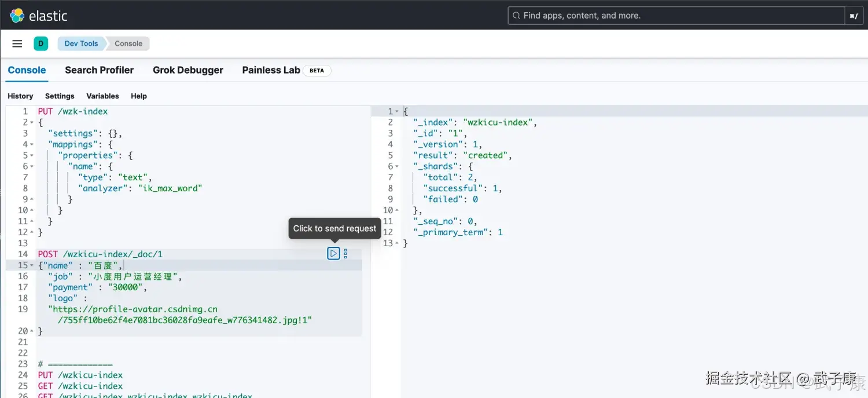Click the BETA badge next to Painless Lab
Image resolution: width=868 pixels, height=398 pixels.
point(317,70)
